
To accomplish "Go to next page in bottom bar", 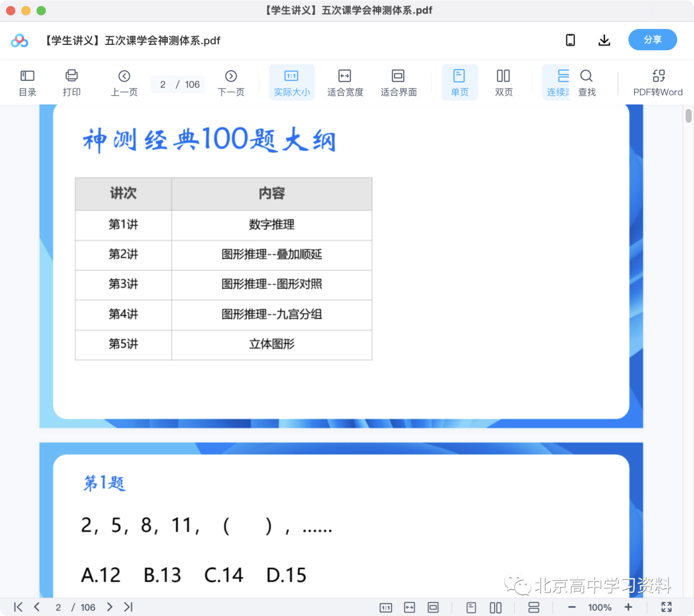I will tap(109, 607).
